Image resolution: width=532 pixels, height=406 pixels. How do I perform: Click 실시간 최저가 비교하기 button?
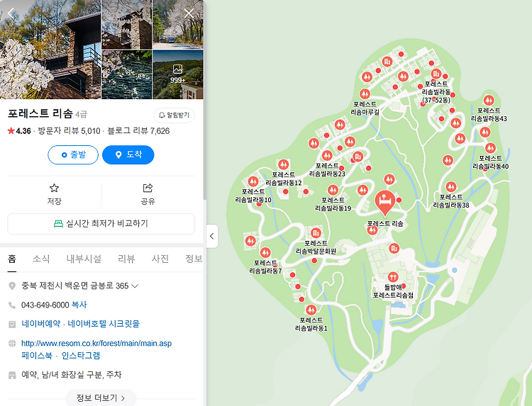(x=101, y=224)
